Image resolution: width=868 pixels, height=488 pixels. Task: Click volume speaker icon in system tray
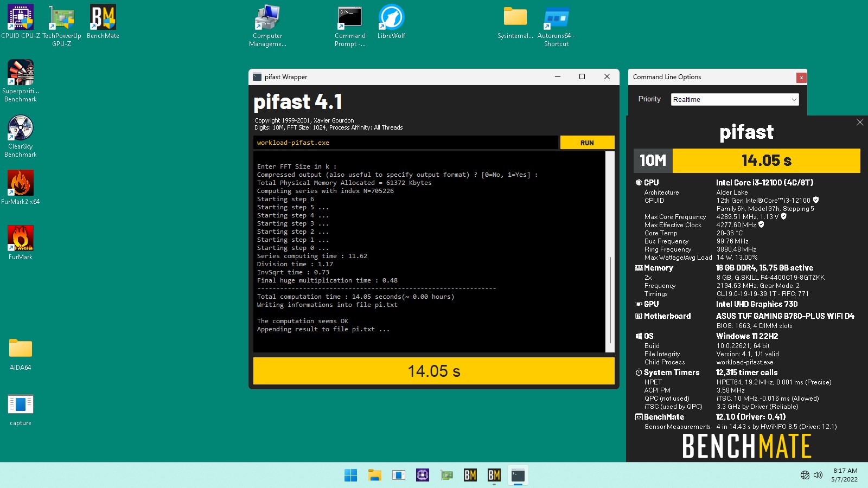818,476
